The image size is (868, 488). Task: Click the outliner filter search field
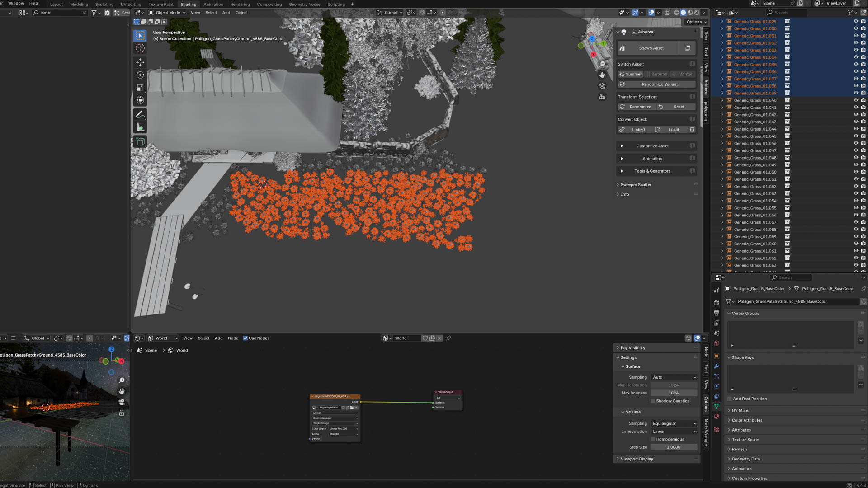point(787,13)
